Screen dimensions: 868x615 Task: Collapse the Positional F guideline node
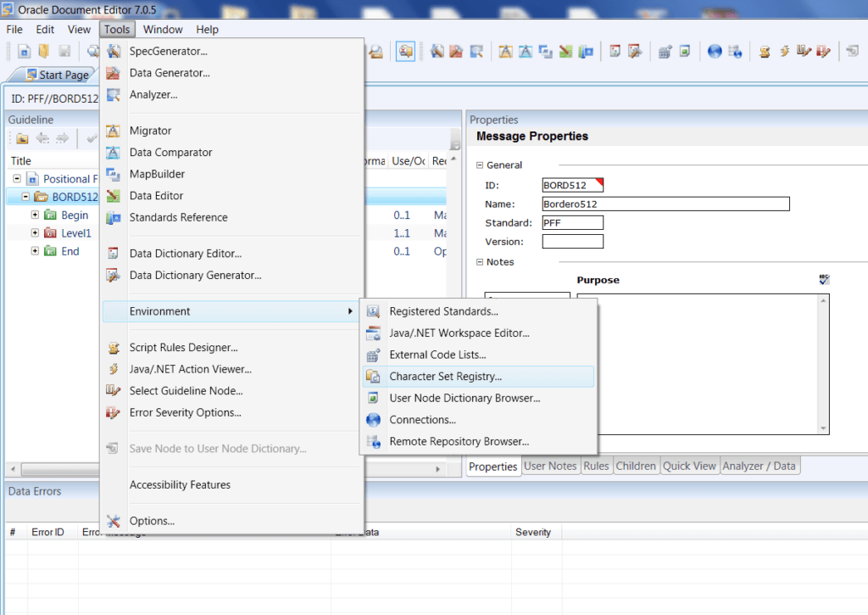click(17, 179)
